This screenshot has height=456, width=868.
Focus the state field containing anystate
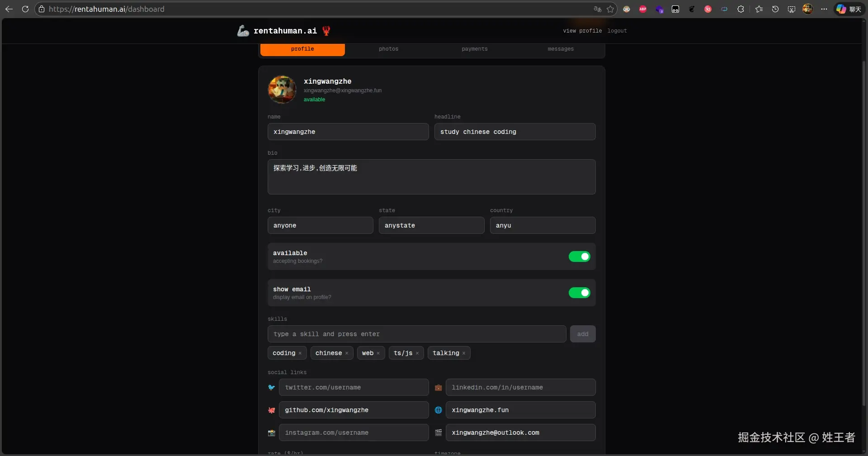point(432,225)
